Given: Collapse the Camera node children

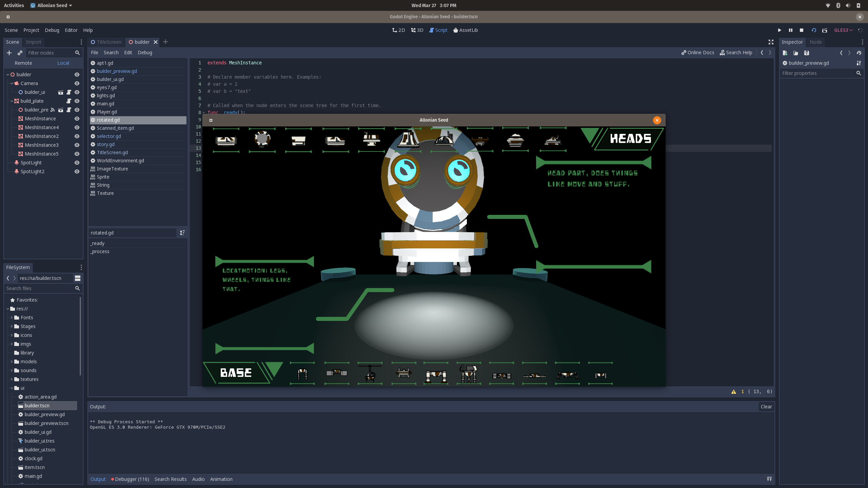Looking at the screenshot, I should [x=12, y=83].
